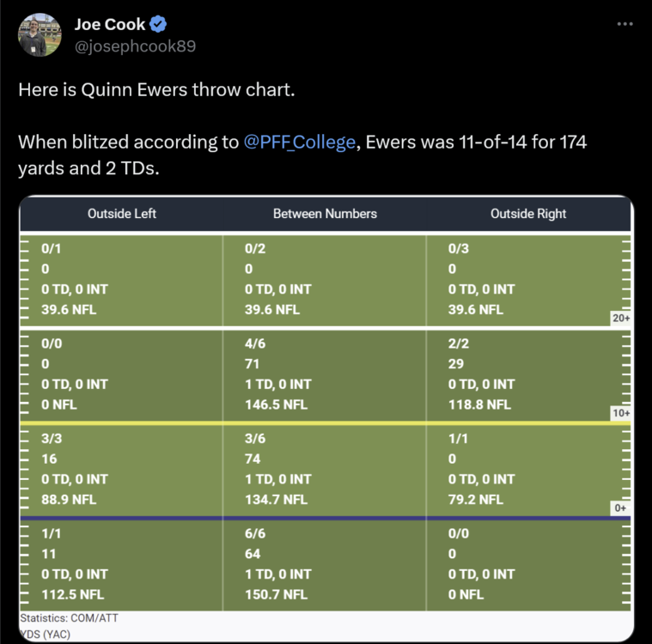652x644 pixels.
Task: Click the 10+ yard depth marker
Action: tap(620, 413)
